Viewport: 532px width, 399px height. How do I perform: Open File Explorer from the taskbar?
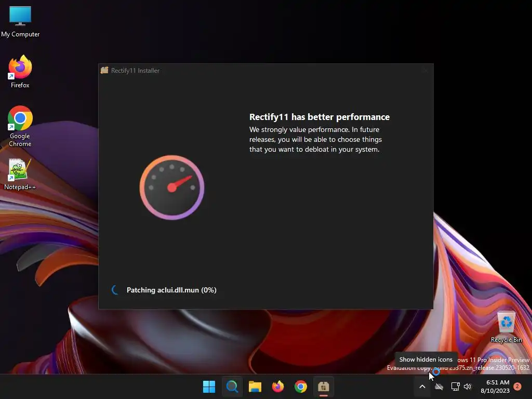[x=255, y=387]
